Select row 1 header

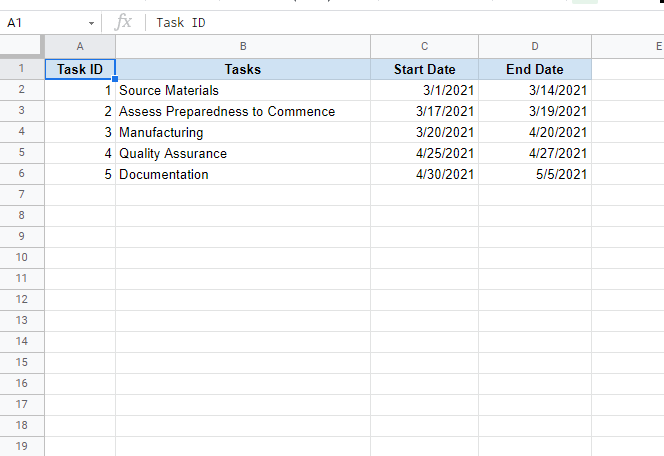[x=22, y=69]
